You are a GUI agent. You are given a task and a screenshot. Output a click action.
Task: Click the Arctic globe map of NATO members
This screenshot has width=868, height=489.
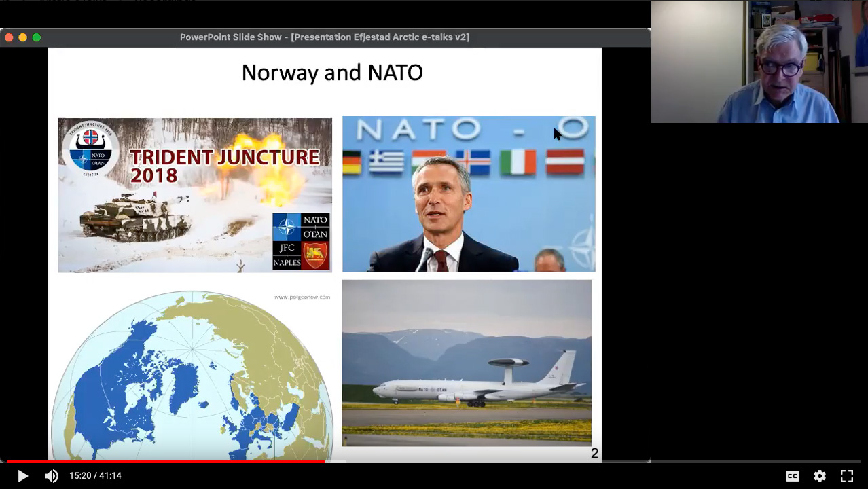coord(192,374)
